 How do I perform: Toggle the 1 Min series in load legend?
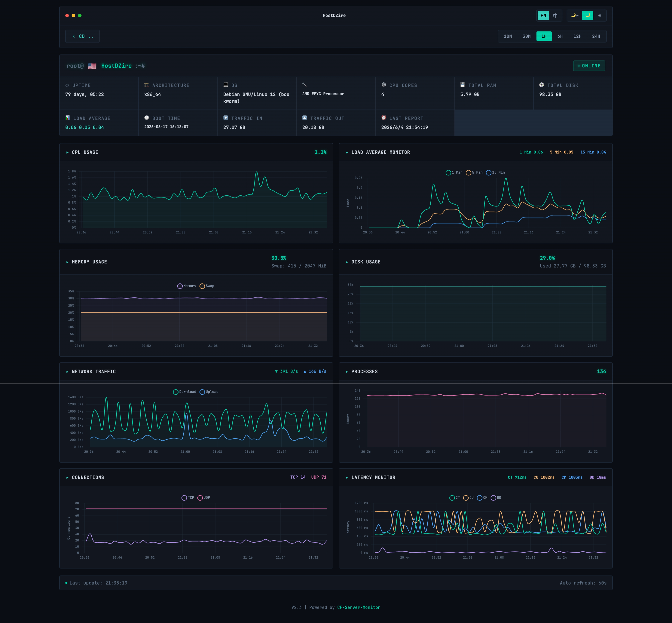[x=454, y=173]
